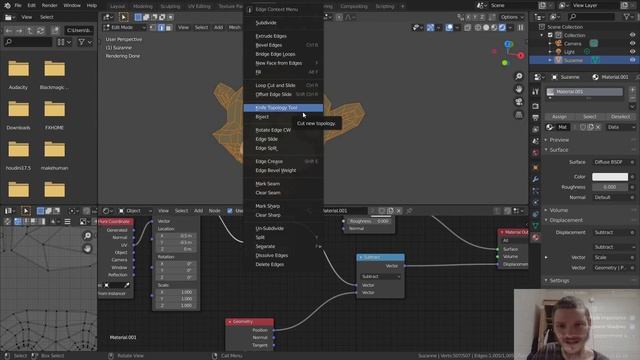
Task: Click the outliner search field
Action: click(x=591, y=17)
